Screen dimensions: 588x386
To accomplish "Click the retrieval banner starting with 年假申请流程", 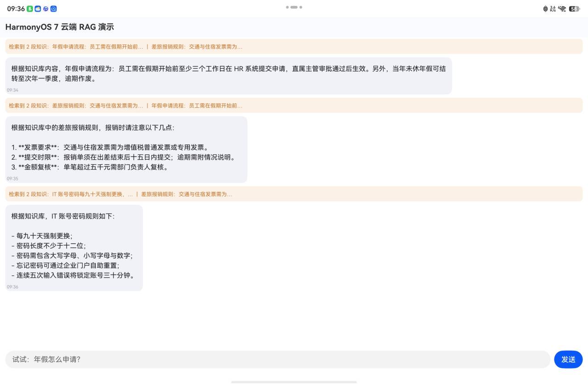I will pos(294,46).
